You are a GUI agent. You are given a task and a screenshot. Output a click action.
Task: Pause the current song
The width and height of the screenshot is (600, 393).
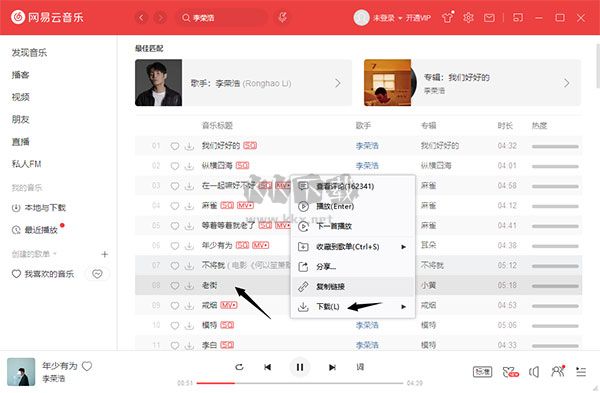pos(300,367)
